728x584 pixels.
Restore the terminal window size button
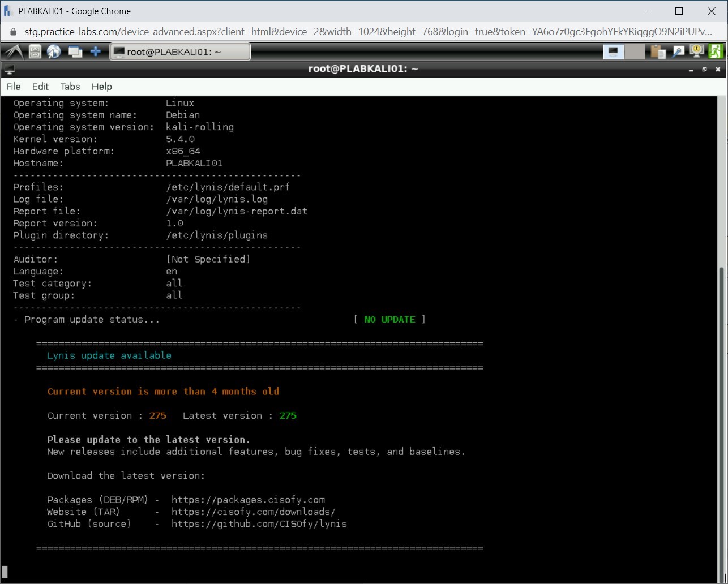(704, 70)
